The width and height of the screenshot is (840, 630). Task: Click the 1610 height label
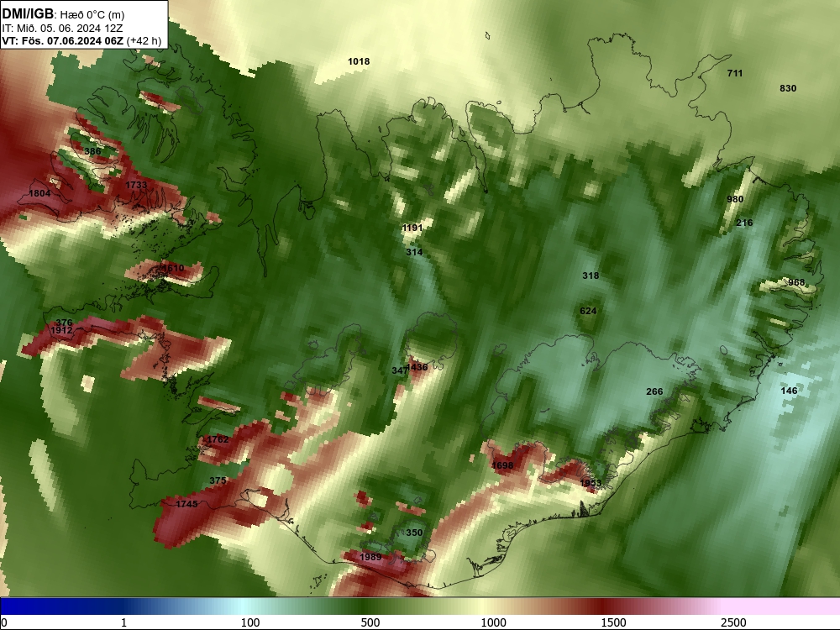pyautogui.click(x=173, y=269)
